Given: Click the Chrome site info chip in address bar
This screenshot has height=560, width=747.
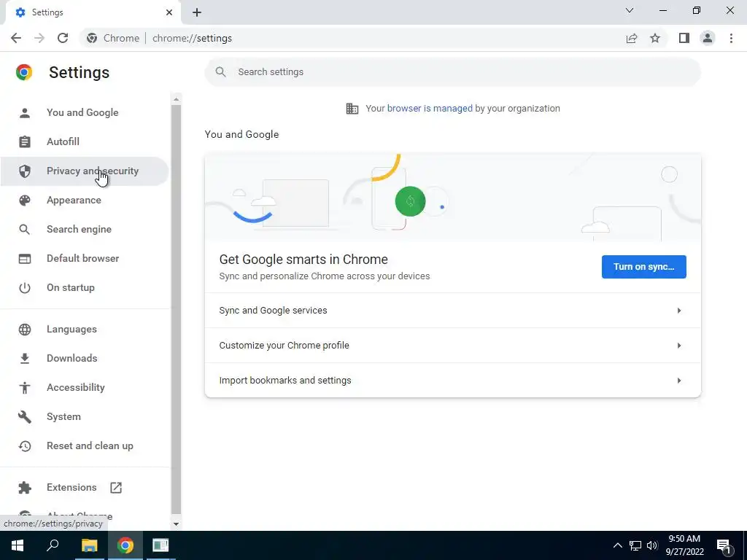Looking at the screenshot, I should tap(113, 38).
